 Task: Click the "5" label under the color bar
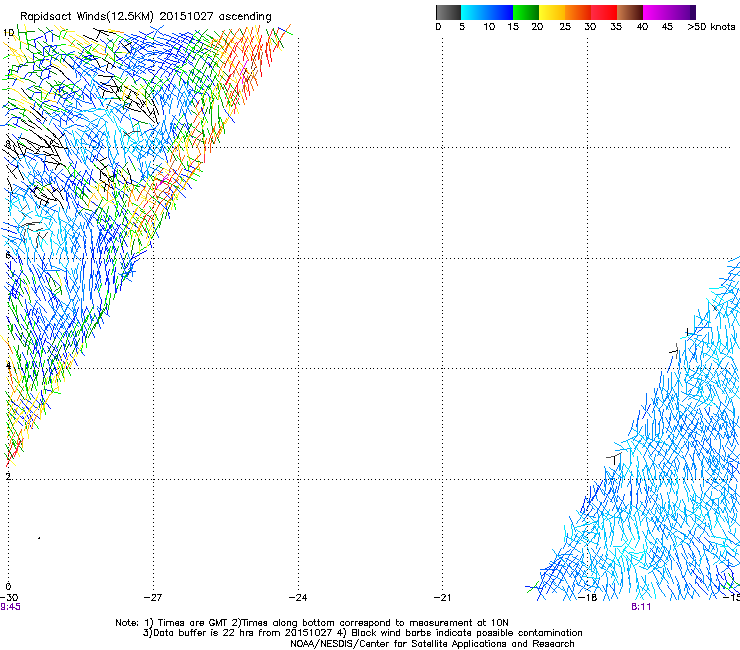click(x=462, y=27)
